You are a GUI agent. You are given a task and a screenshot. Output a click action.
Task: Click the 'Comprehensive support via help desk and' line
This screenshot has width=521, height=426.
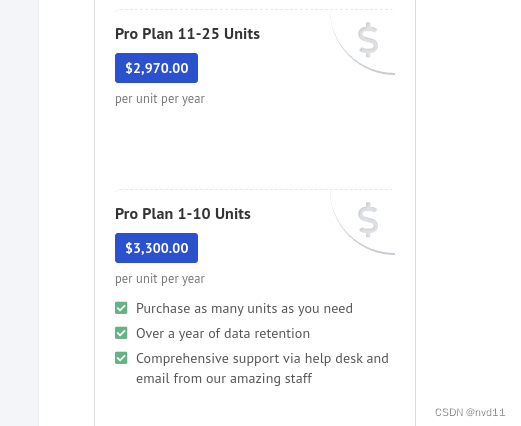click(262, 359)
